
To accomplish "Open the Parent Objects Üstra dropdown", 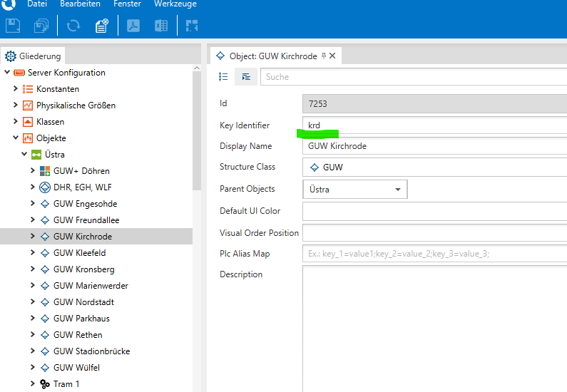I will point(398,190).
